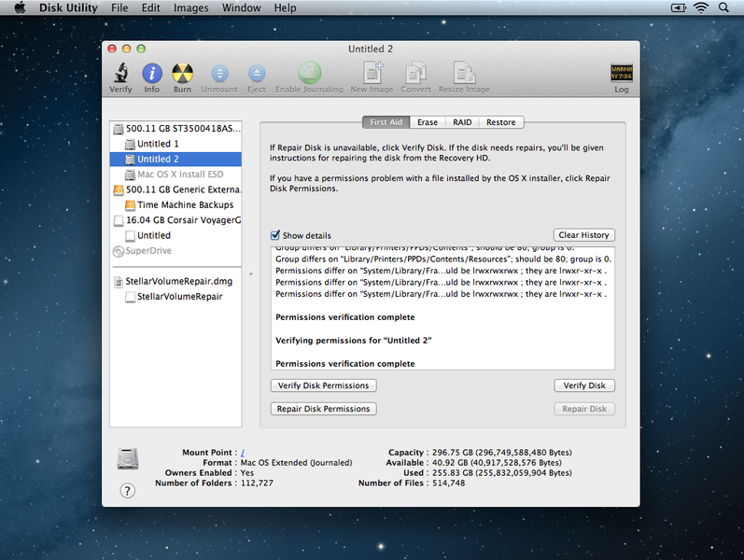Click the Repair Disk Permissions button
The image size is (744, 560).
tap(324, 409)
